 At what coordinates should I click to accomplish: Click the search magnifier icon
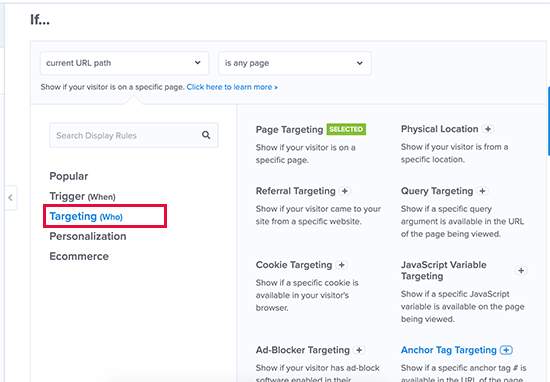click(206, 135)
